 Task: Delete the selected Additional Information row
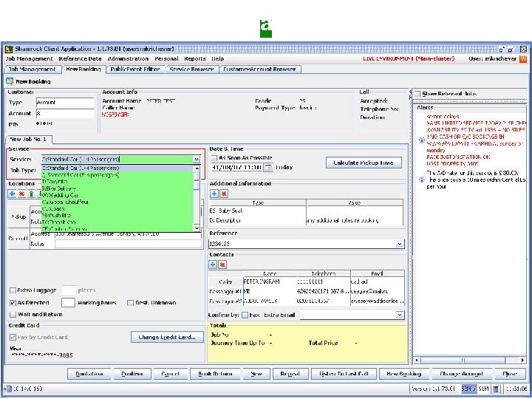coord(223,194)
